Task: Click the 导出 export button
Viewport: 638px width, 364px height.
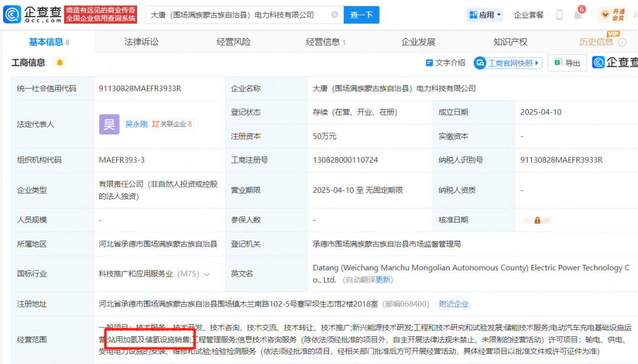Action: (567, 63)
